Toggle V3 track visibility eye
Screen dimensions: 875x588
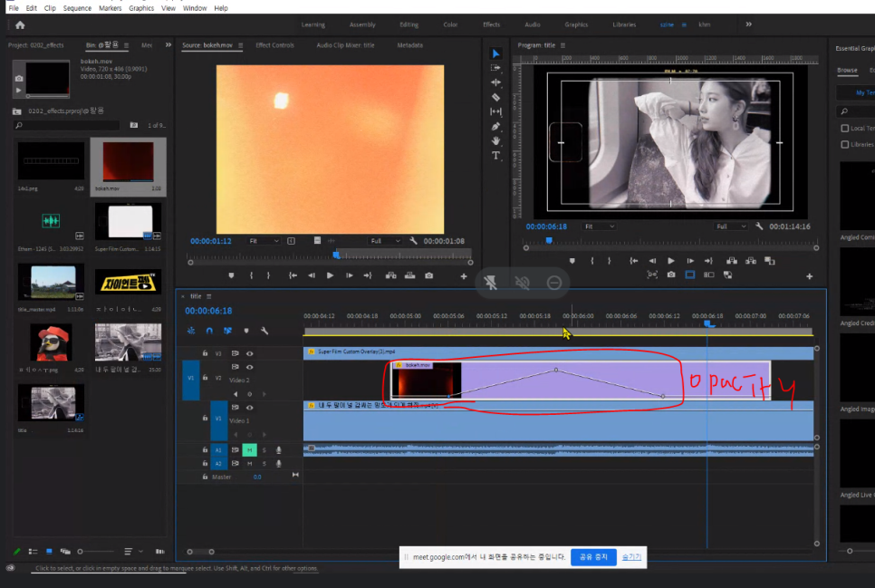tap(249, 353)
